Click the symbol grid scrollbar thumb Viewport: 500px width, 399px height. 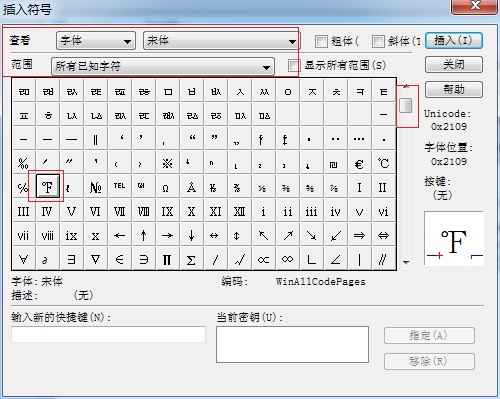[406, 106]
